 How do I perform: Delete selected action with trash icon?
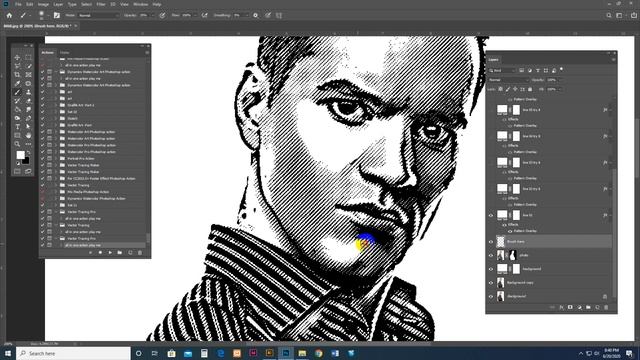(140, 253)
